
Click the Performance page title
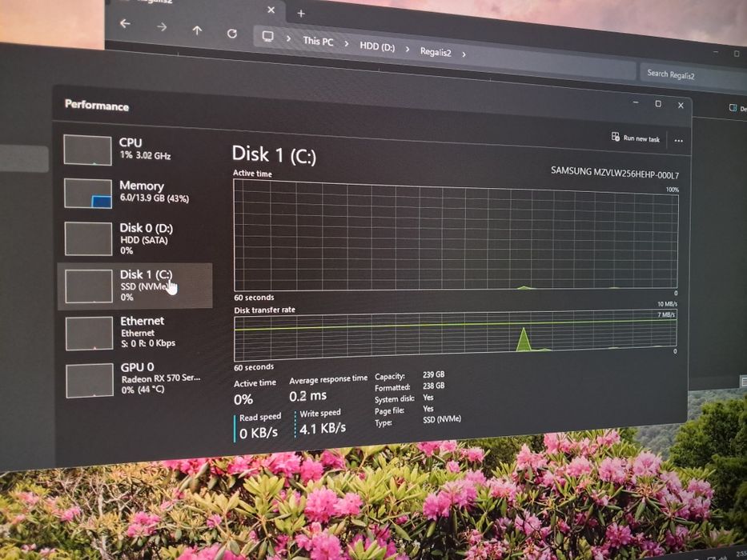pyautogui.click(x=97, y=106)
